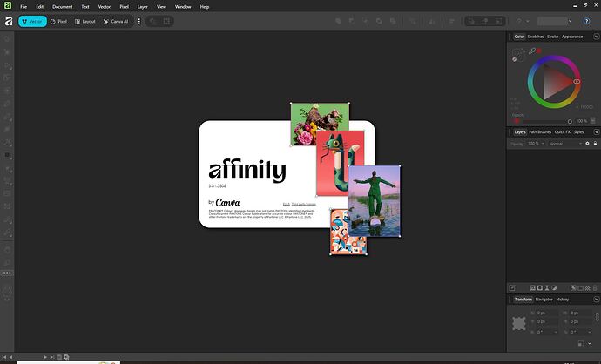The image size is (601, 364).
Task: Click the EULA link on splash
Action: tap(287, 204)
